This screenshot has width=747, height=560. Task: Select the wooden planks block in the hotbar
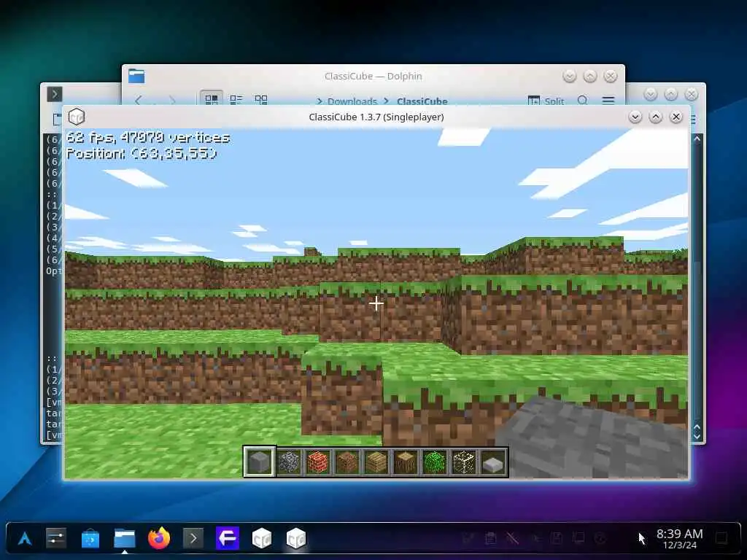tap(376, 462)
